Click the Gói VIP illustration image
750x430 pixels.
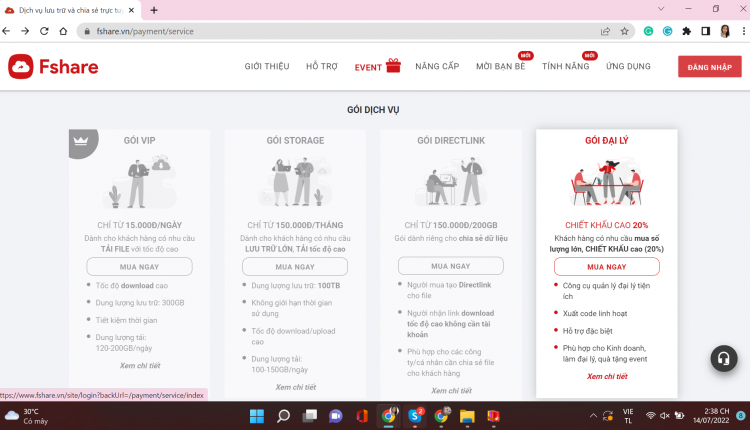(x=139, y=181)
